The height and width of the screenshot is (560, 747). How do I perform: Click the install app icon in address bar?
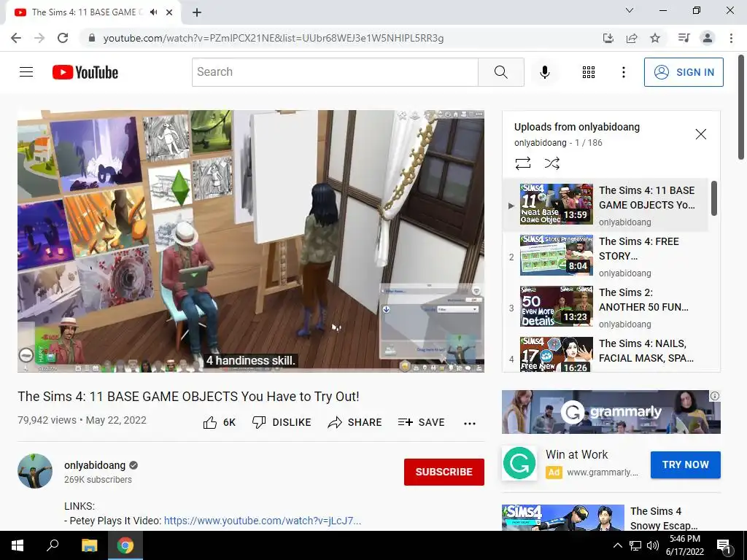pyautogui.click(x=608, y=38)
